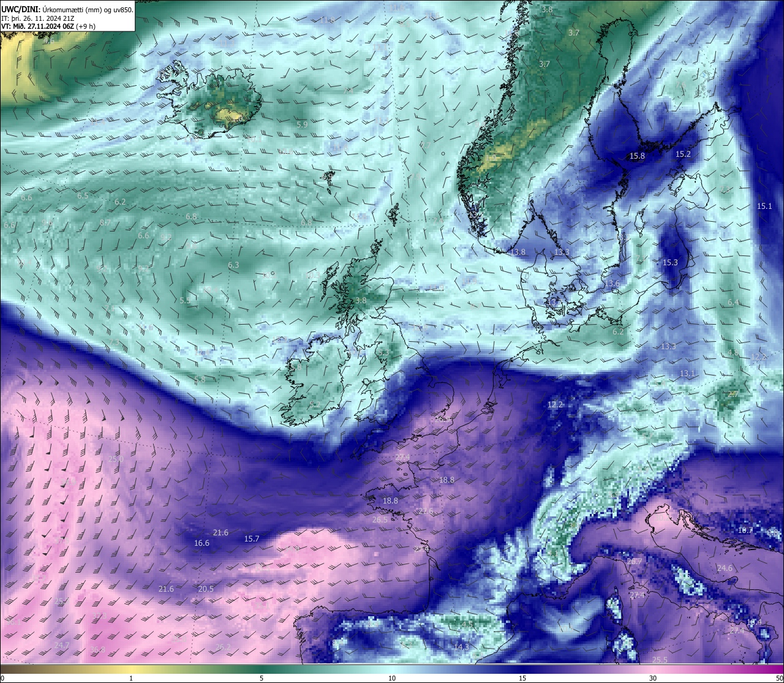Viewport: 784px width, 683px height.
Task: Click the 15.8 value over the Baltic
Action: pyautogui.click(x=637, y=156)
